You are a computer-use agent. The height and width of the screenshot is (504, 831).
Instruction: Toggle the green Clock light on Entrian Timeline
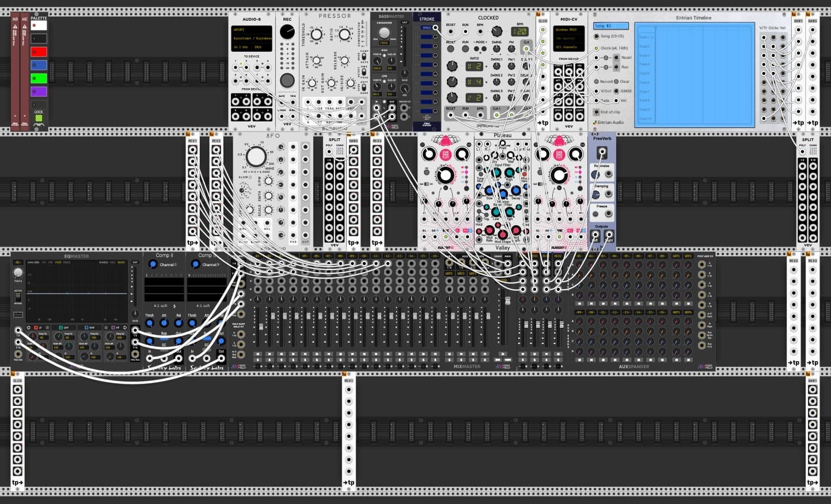[x=597, y=48]
